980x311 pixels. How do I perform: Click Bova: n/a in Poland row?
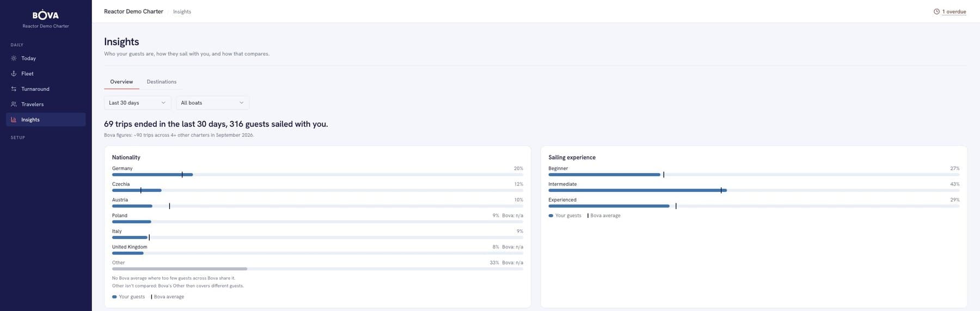[x=512, y=216]
